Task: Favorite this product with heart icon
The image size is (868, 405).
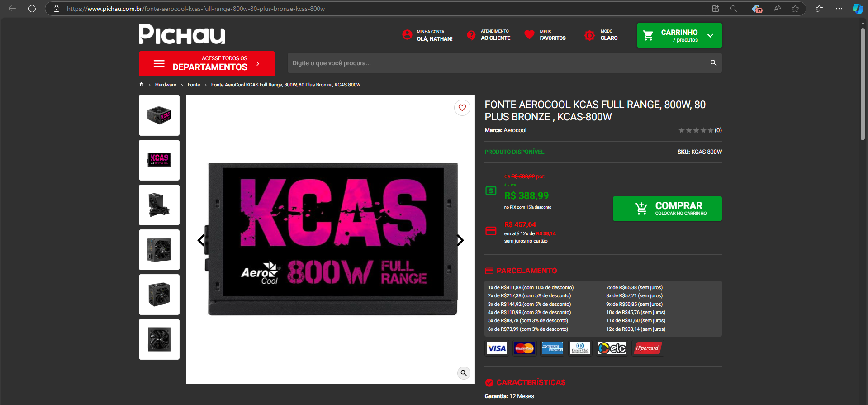Action: 462,108
